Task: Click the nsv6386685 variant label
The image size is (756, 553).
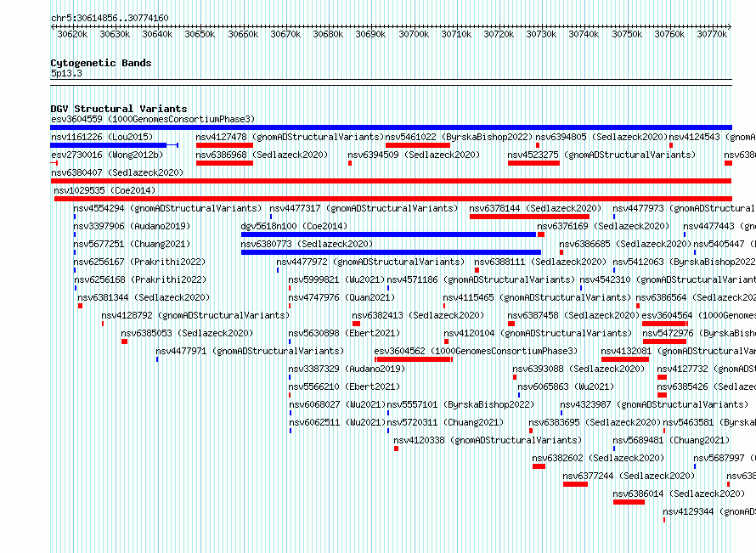Action: pos(625,244)
